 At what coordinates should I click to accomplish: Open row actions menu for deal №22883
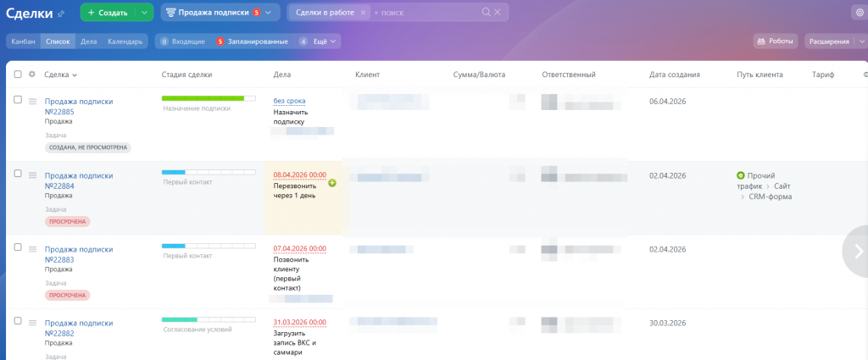pyautogui.click(x=33, y=249)
